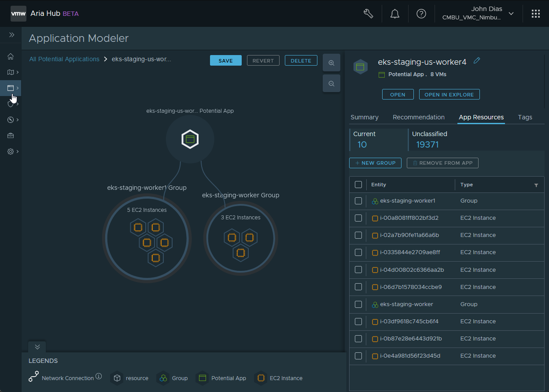Collapse the Legends panel
This screenshot has height=392, width=549.
pos(37,347)
